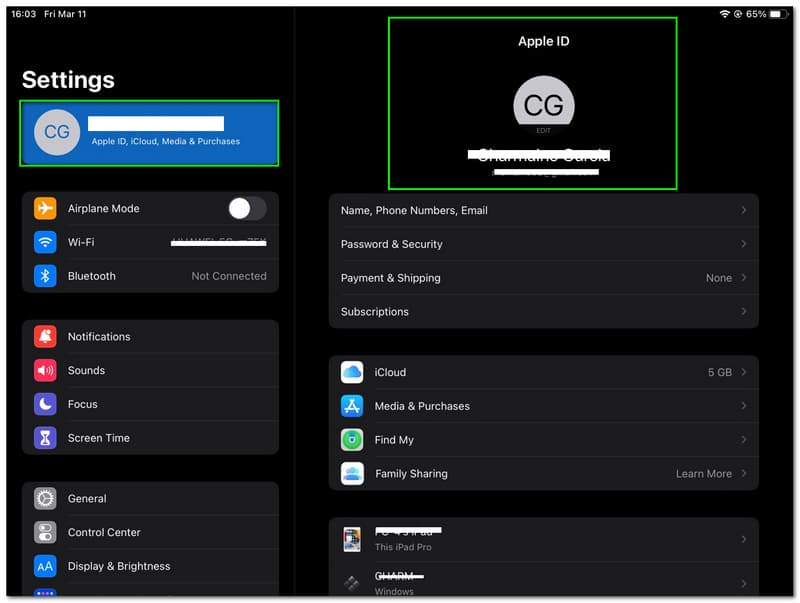Open Name, Phone Numbers, Email label
The height and width of the screenshot is (603, 800).
(414, 210)
